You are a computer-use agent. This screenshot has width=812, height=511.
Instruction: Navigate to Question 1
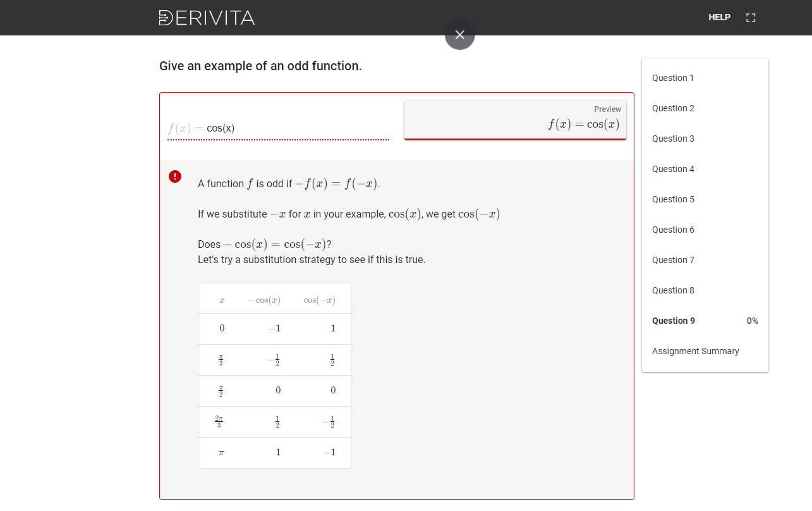[x=672, y=77]
